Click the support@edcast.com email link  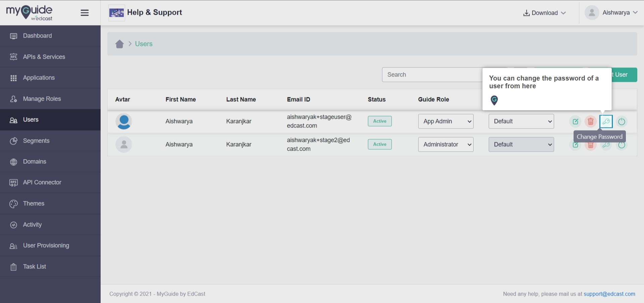pos(609,294)
